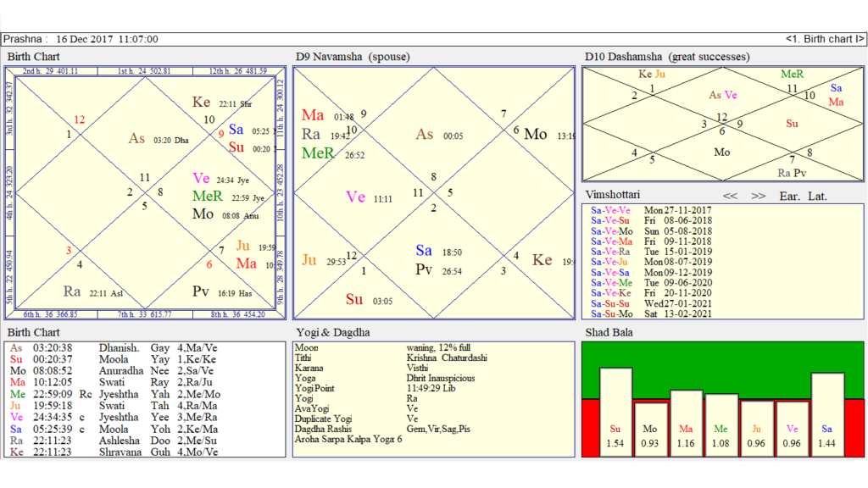Click the Ve bar in Shad Bala

click(792, 429)
